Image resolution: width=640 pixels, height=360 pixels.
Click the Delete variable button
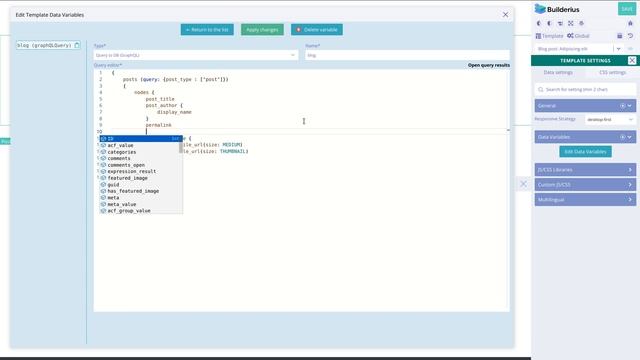[x=317, y=29]
